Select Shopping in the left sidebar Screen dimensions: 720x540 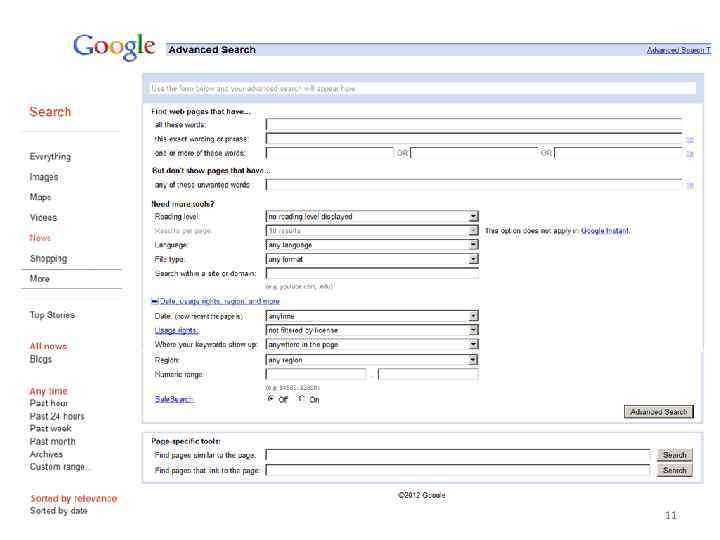point(48,258)
